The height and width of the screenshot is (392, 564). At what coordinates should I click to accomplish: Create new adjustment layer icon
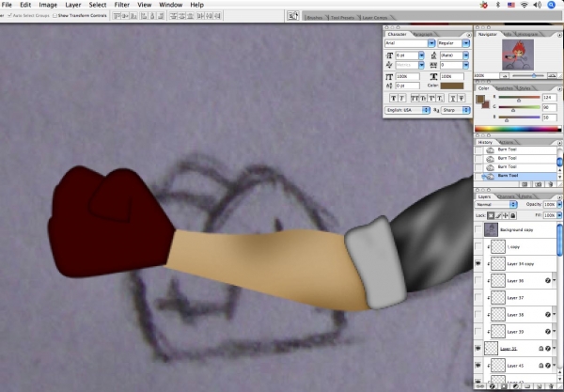pos(516,386)
